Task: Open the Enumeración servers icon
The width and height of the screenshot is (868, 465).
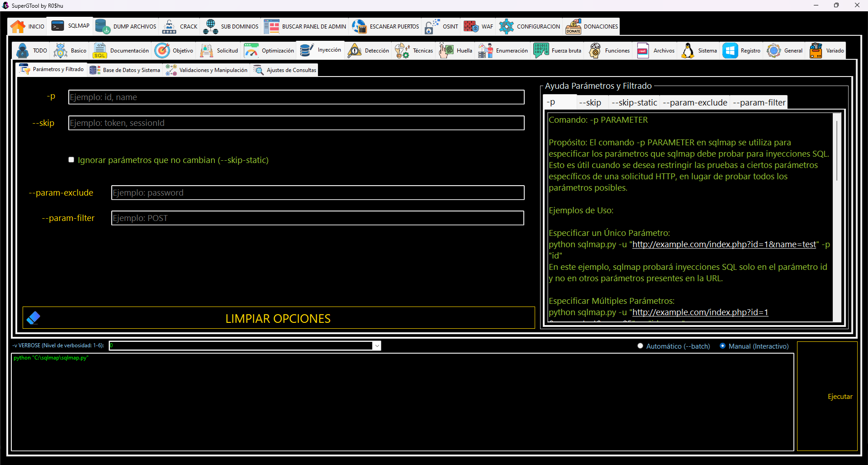Action: [x=485, y=51]
